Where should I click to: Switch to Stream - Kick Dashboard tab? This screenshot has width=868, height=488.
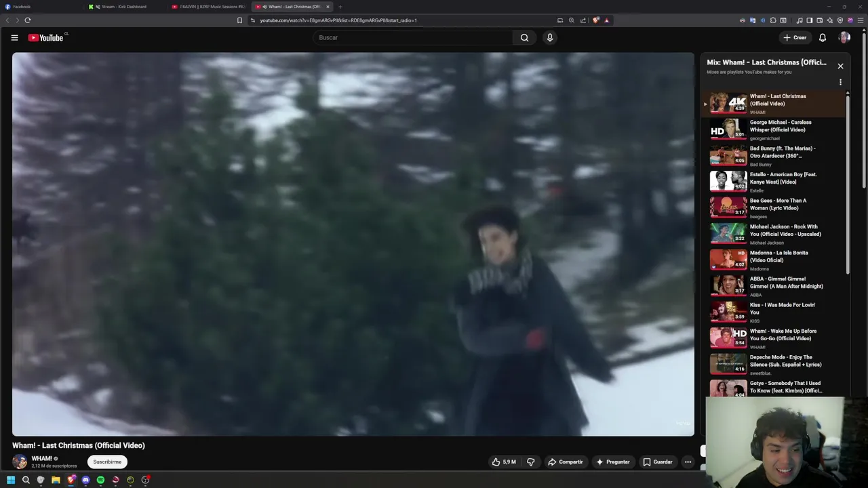click(x=125, y=7)
